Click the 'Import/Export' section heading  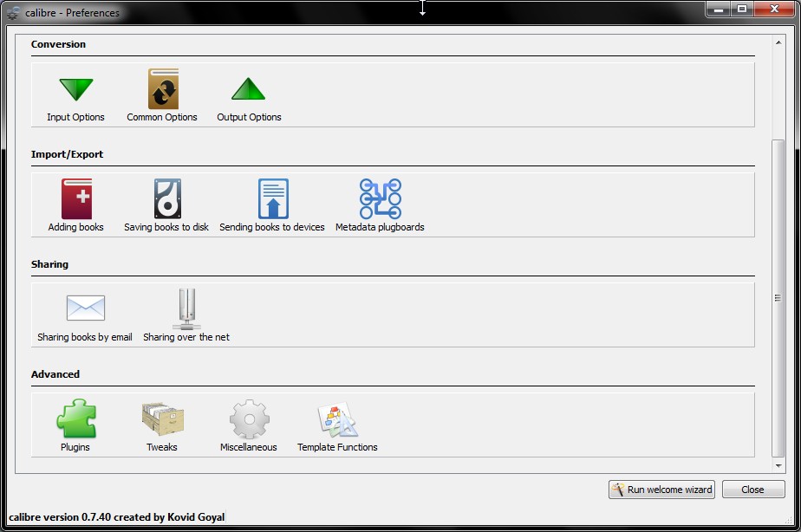pos(67,154)
